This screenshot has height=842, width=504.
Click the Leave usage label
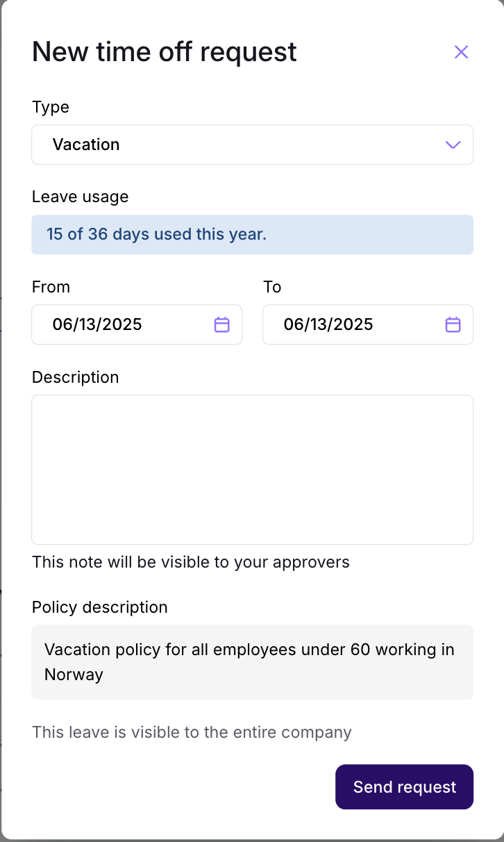(x=81, y=197)
